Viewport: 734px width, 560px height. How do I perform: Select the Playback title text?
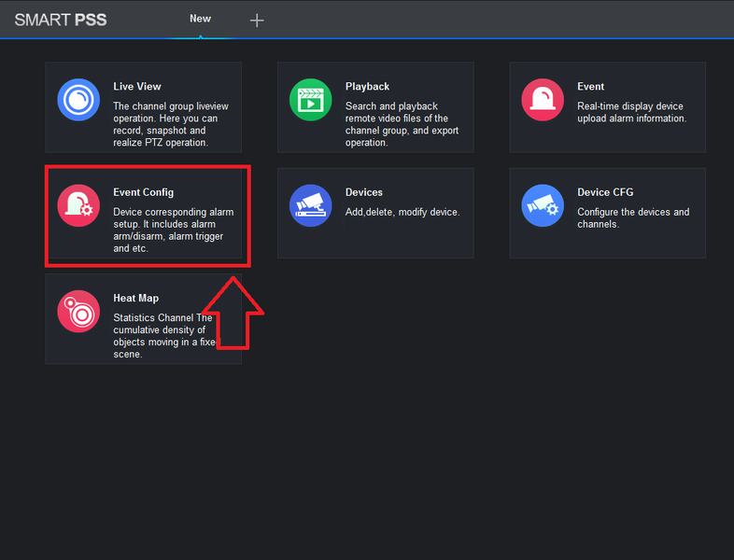[x=368, y=87]
